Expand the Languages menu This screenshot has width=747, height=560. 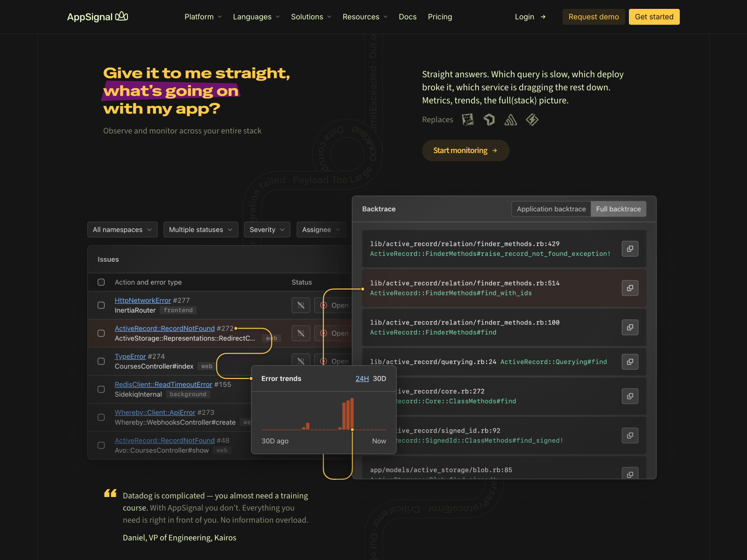click(256, 17)
